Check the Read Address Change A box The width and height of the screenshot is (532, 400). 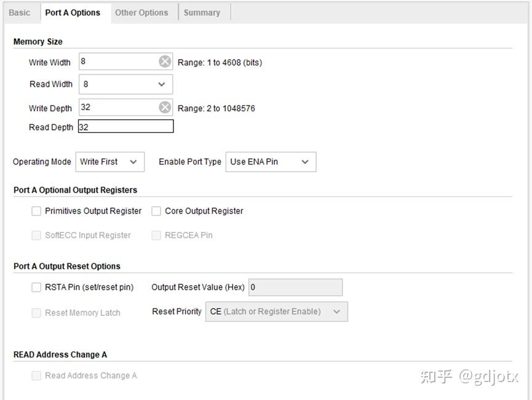36,375
